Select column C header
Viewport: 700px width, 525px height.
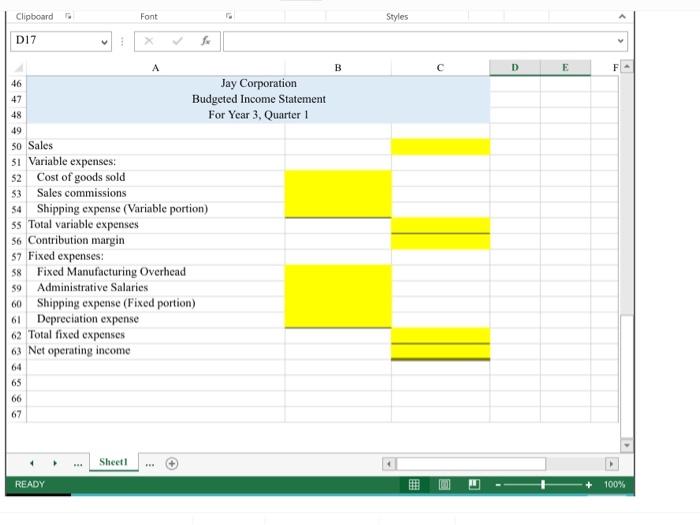[440, 68]
